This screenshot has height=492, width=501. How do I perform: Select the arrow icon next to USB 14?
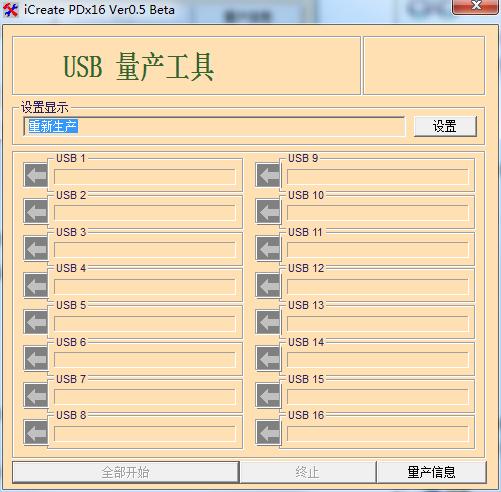268,359
